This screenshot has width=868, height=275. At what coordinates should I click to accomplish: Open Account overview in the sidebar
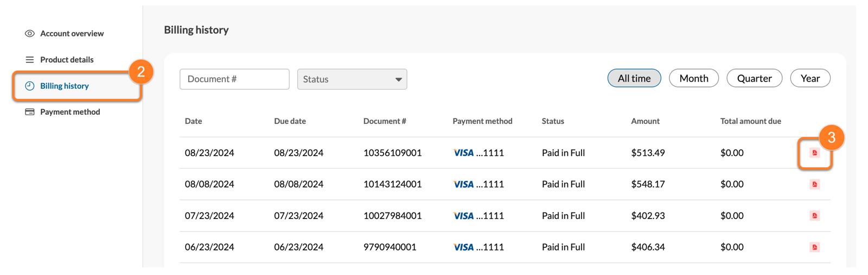(x=72, y=34)
